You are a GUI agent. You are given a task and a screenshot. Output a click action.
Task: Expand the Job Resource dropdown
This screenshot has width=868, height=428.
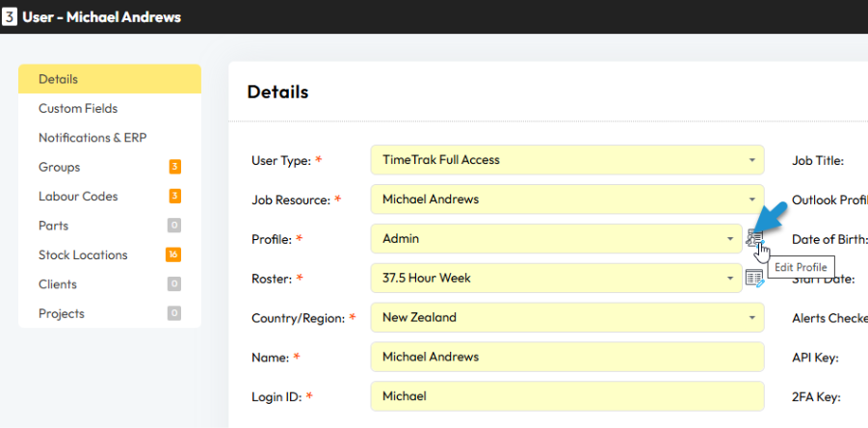pyautogui.click(x=566, y=200)
